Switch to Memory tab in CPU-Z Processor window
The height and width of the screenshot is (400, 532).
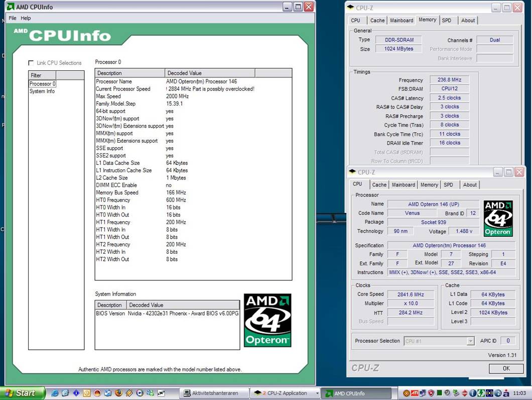(x=429, y=185)
